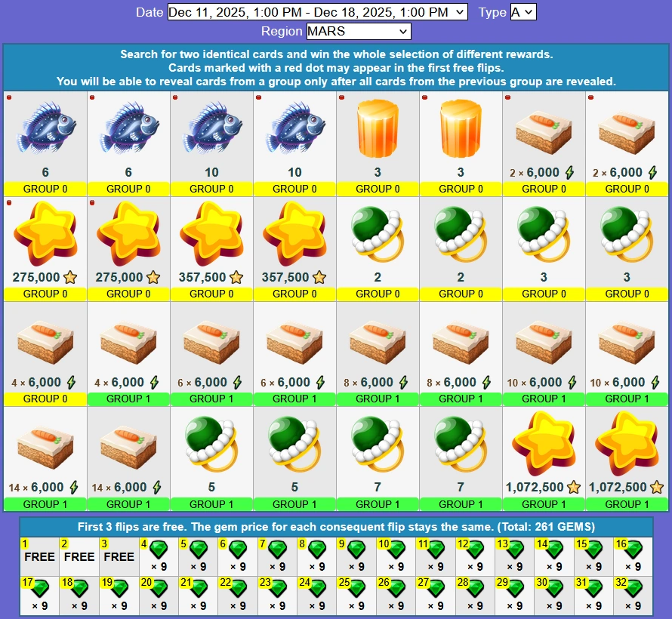This screenshot has width=672, height=619.
Task: Click the green gem for flip 5
Action: (199, 550)
